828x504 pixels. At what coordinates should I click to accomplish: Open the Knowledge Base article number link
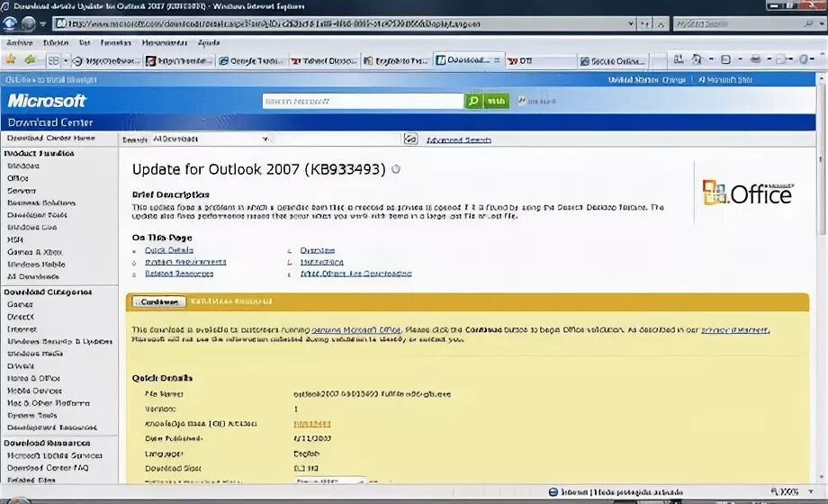[312, 424]
